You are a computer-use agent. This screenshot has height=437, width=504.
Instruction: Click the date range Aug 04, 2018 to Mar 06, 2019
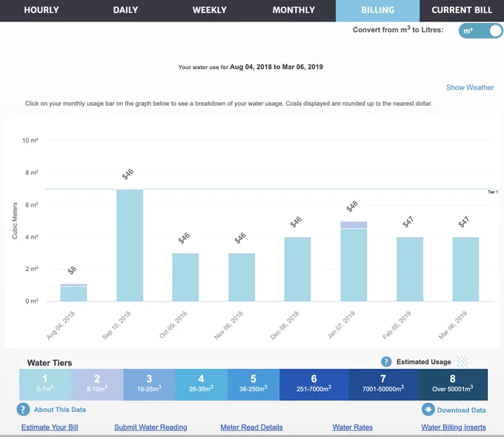click(276, 67)
